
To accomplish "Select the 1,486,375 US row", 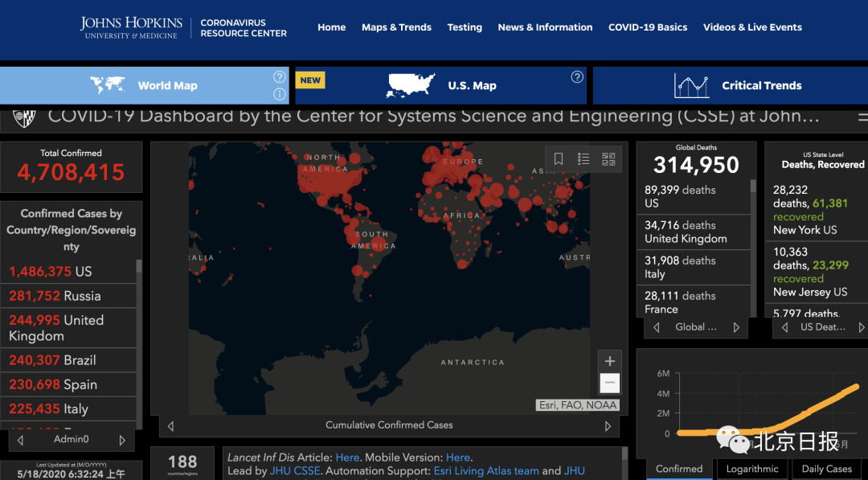I will pos(68,271).
